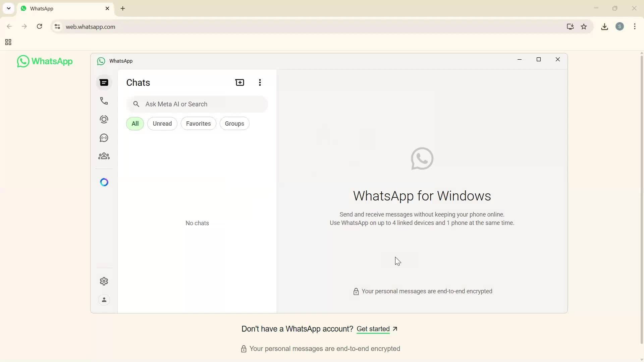Follow the Get started link
Image resolution: width=644 pixels, height=362 pixels.
pyautogui.click(x=373, y=329)
